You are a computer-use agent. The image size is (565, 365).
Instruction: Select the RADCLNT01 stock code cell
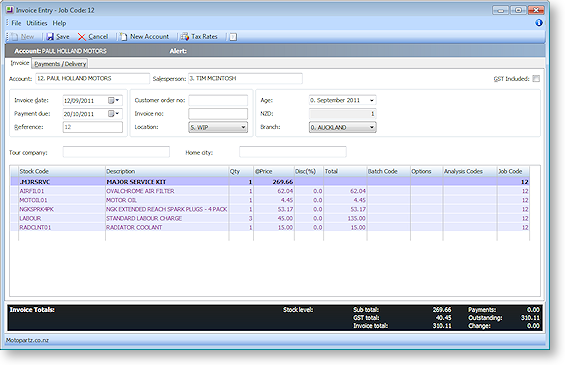(x=62, y=227)
